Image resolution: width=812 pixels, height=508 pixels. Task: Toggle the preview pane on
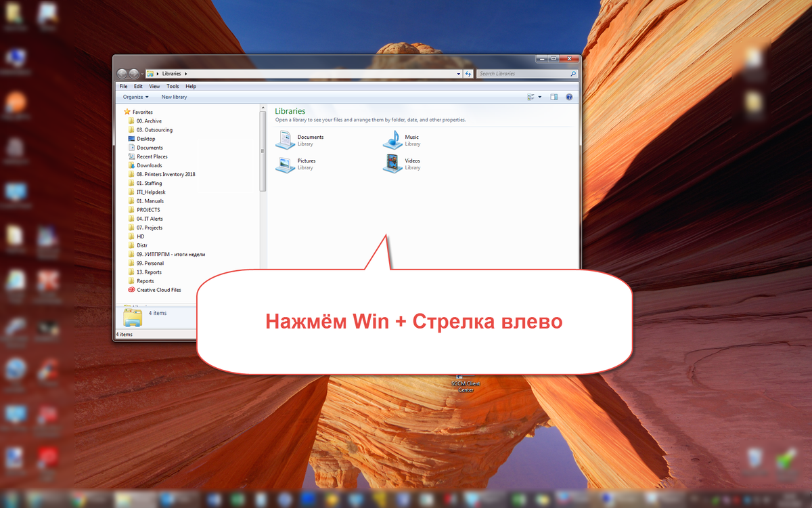(554, 97)
